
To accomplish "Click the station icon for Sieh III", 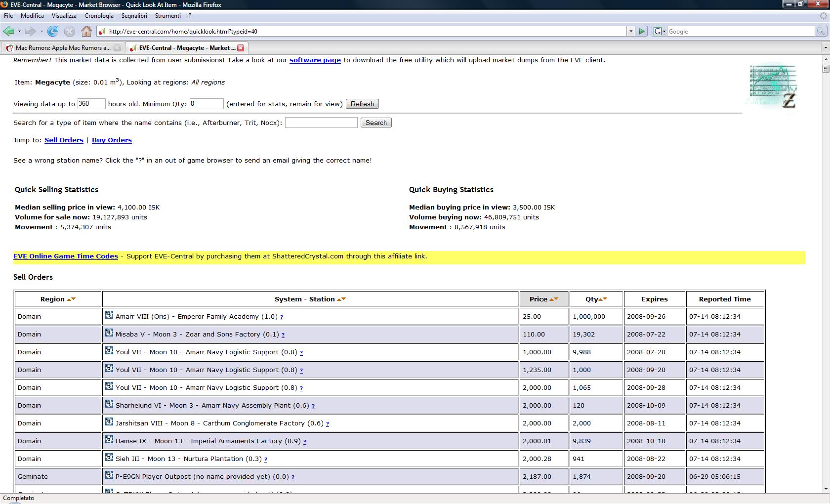I will click(x=109, y=458).
